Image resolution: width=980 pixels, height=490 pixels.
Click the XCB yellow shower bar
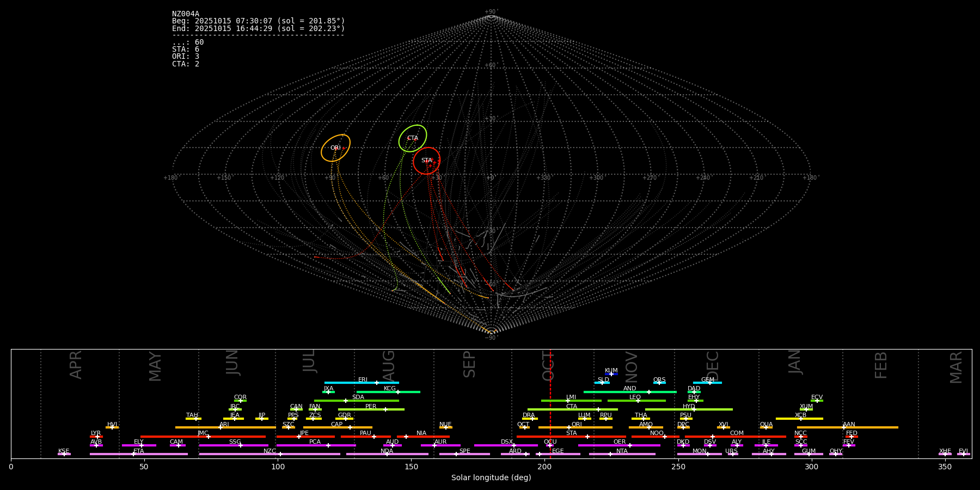[x=799, y=419]
